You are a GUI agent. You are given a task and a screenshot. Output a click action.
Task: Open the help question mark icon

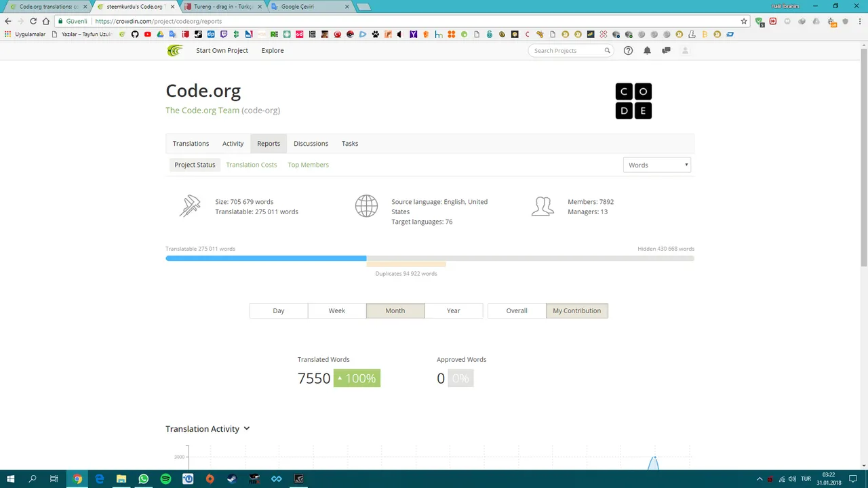click(x=628, y=50)
